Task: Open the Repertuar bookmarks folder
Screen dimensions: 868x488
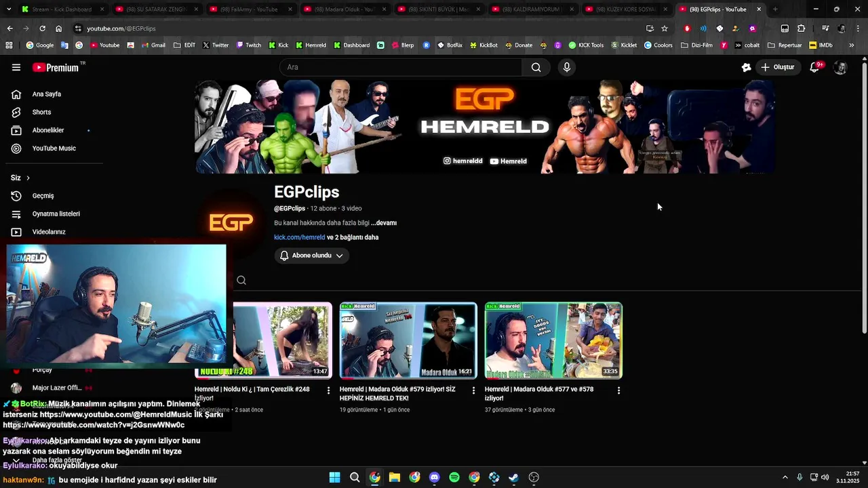Action: pyautogui.click(x=785, y=45)
